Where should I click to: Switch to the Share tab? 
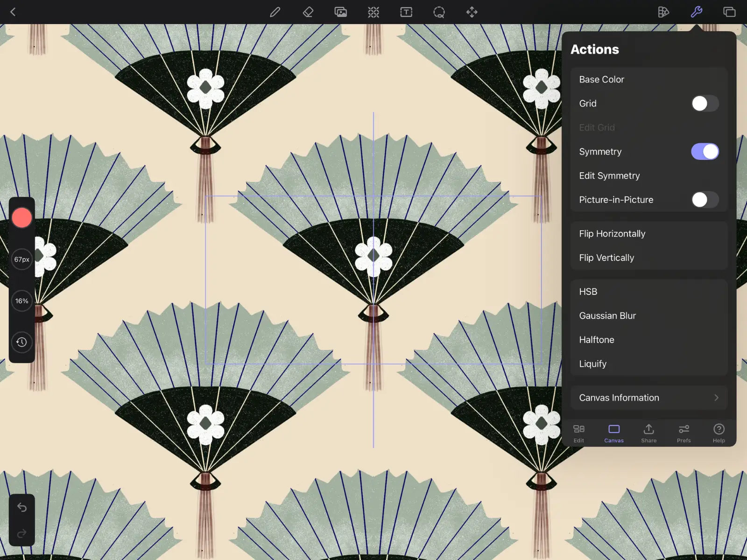click(649, 433)
